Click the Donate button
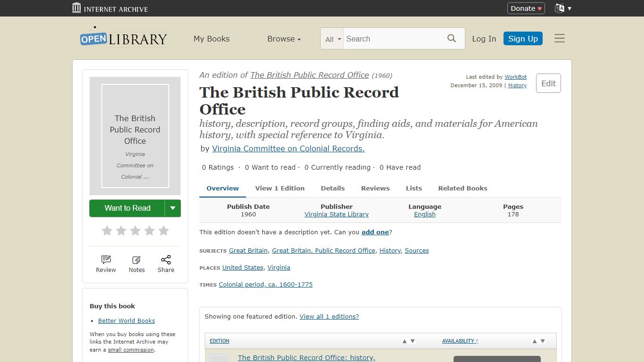644x362 pixels. click(526, 8)
